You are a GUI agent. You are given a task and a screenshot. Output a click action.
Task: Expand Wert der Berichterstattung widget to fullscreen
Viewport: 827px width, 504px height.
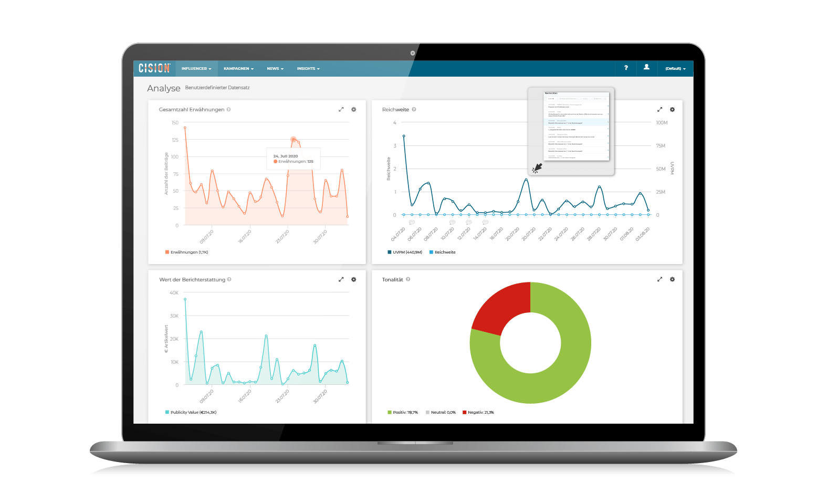[341, 279]
